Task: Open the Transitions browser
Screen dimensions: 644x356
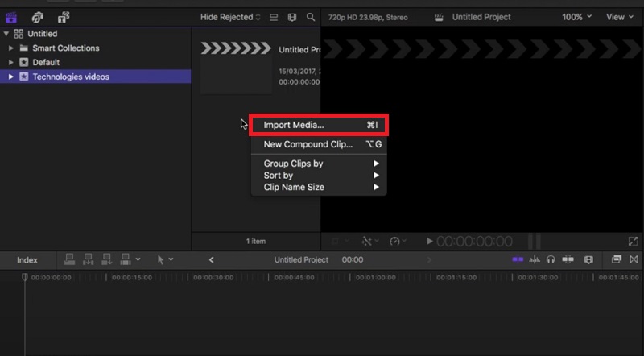Action: (x=634, y=259)
